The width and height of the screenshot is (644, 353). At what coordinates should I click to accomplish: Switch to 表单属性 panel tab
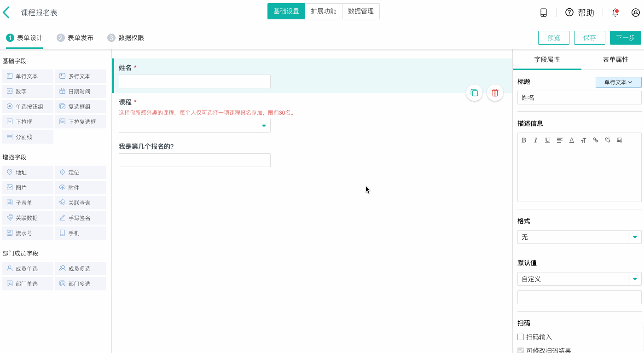[615, 60]
